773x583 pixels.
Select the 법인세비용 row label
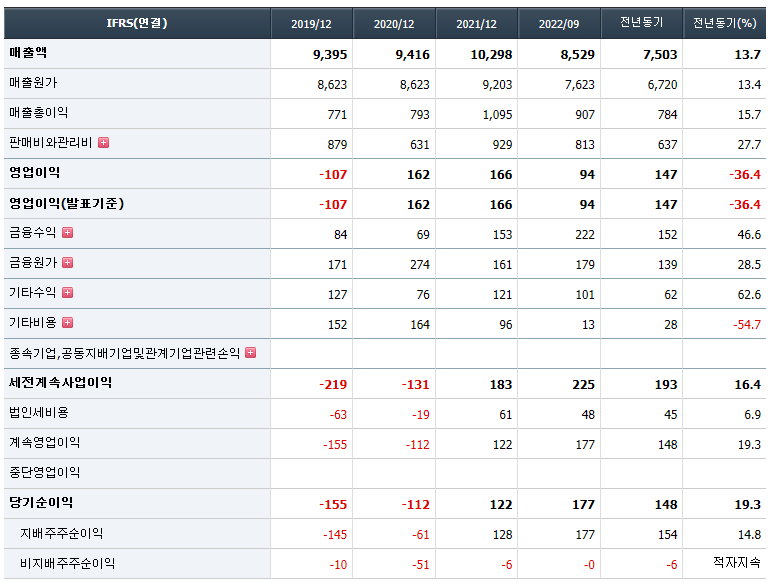(38, 413)
